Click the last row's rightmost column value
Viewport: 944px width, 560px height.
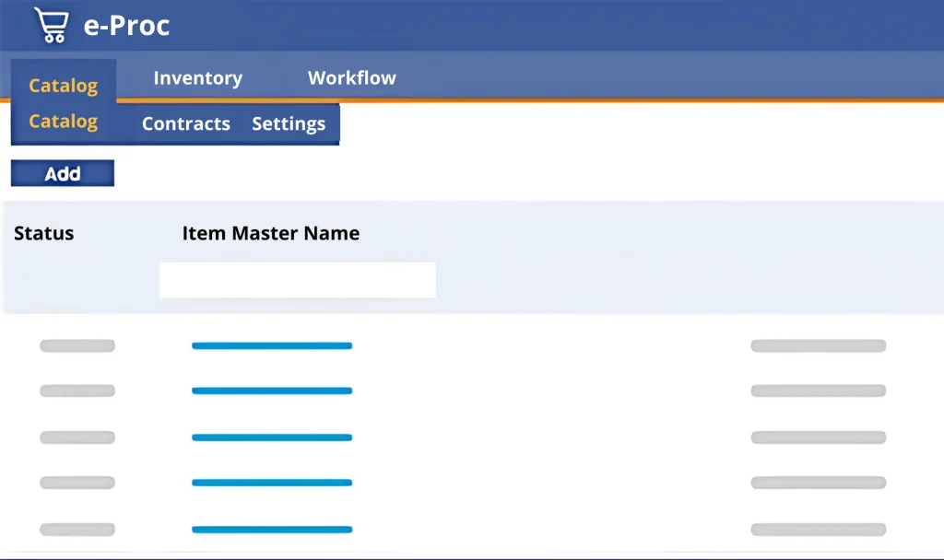[x=818, y=530]
